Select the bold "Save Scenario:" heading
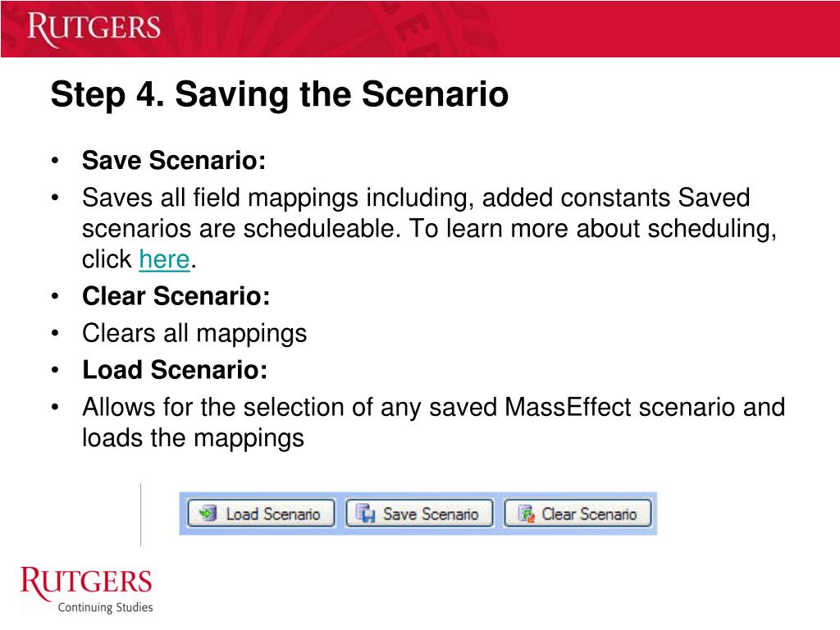Viewport: 840px width, 630px height. coord(174,160)
